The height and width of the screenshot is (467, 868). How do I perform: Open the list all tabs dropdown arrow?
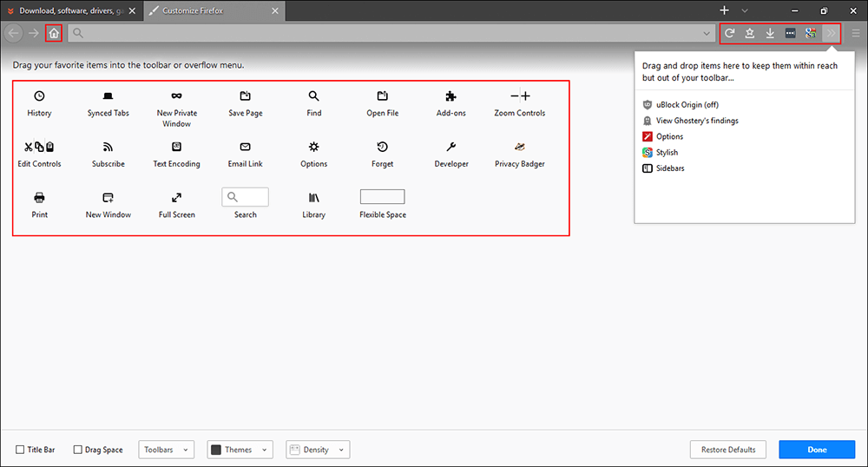point(745,10)
